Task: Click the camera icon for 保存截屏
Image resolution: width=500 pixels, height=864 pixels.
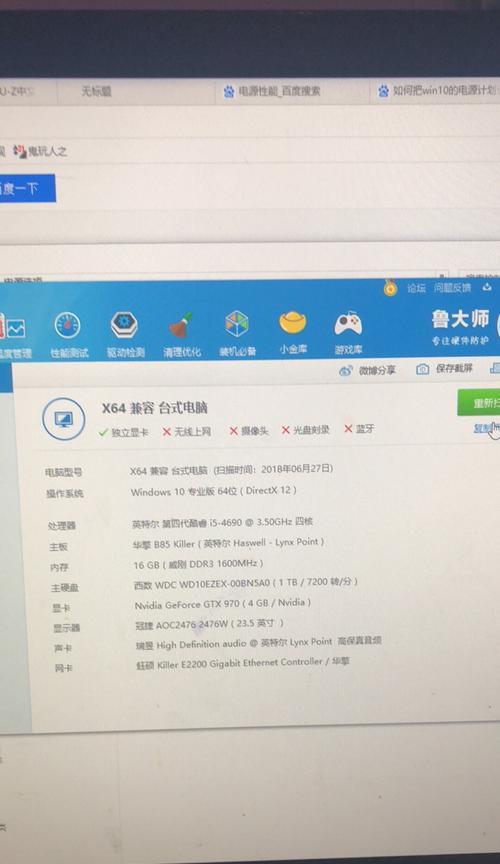Action: tap(422, 369)
